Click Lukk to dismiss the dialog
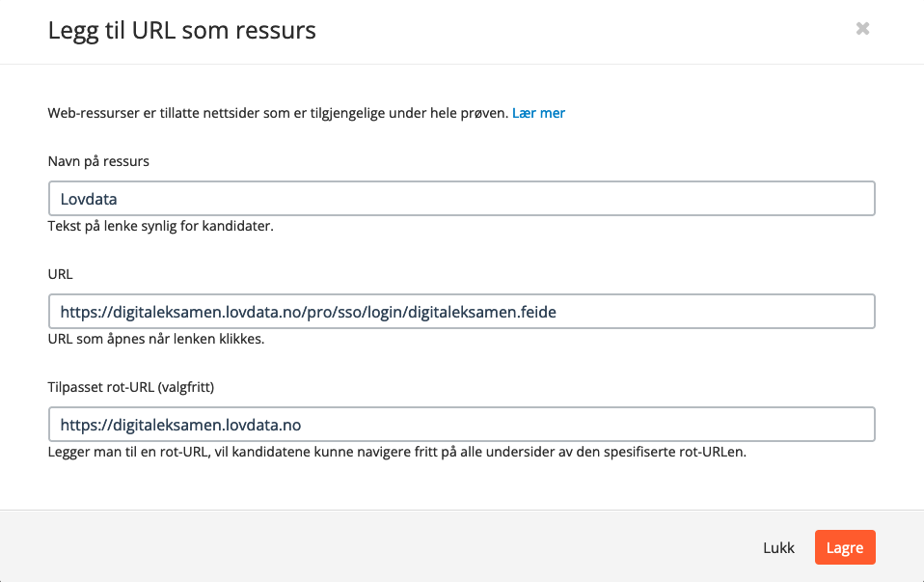The width and height of the screenshot is (924, 582). click(x=778, y=548)
